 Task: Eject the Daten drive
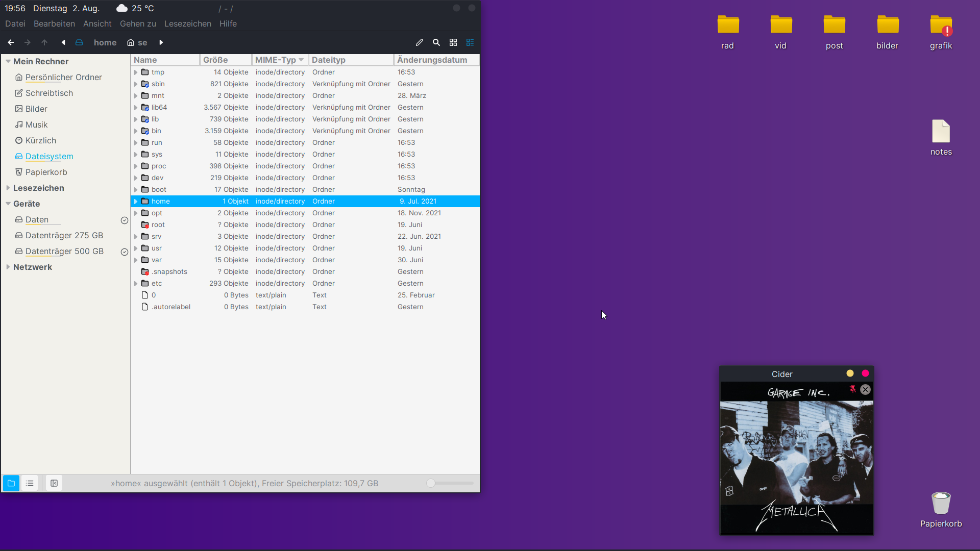click(124, 220)
